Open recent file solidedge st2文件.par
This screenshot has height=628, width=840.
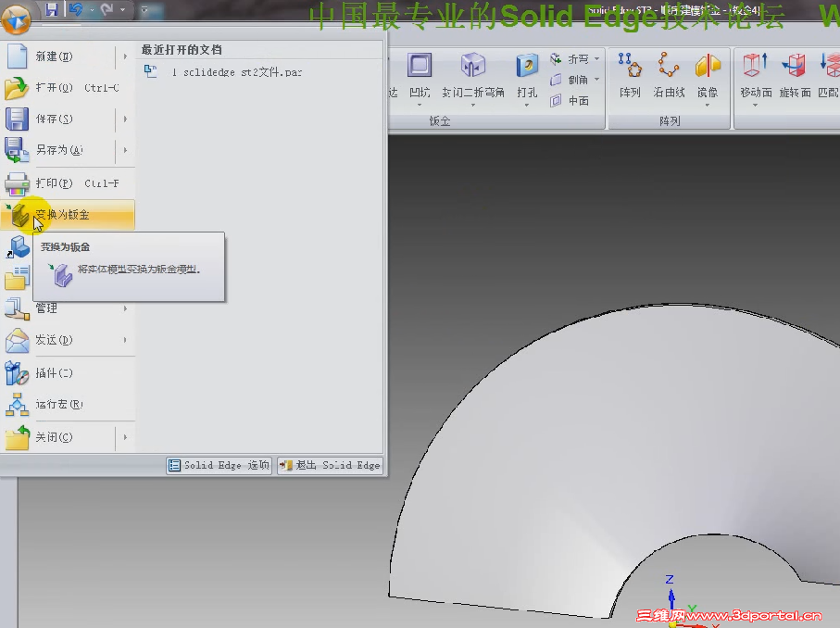pyautogui.click(x=237, y=72)
